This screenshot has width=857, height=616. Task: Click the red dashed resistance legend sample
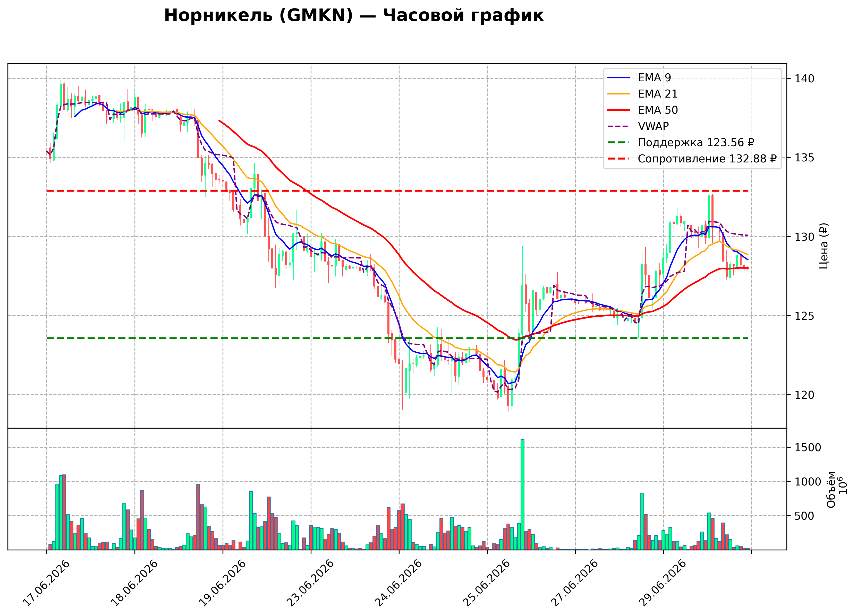618,159
